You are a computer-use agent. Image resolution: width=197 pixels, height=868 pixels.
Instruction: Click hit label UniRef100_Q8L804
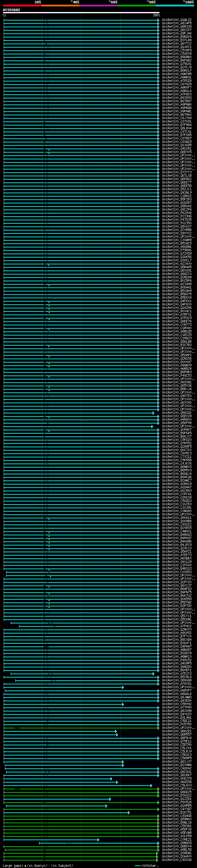coord(177,128)
